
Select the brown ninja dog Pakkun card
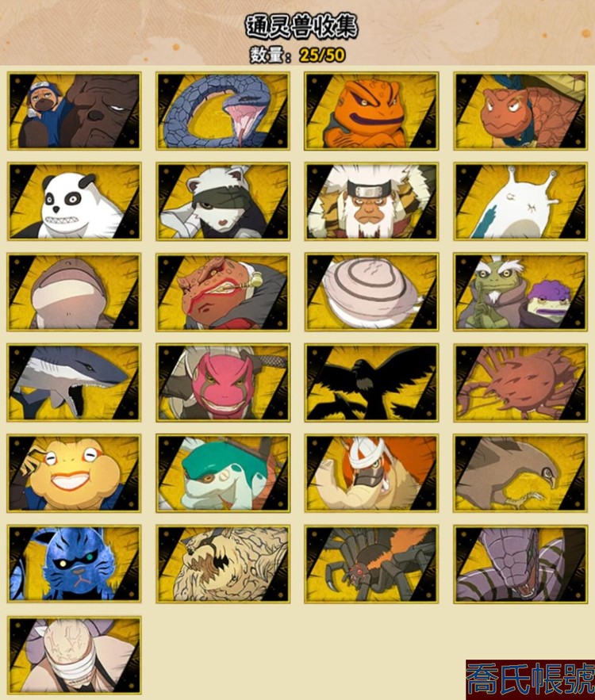point(74,111)
